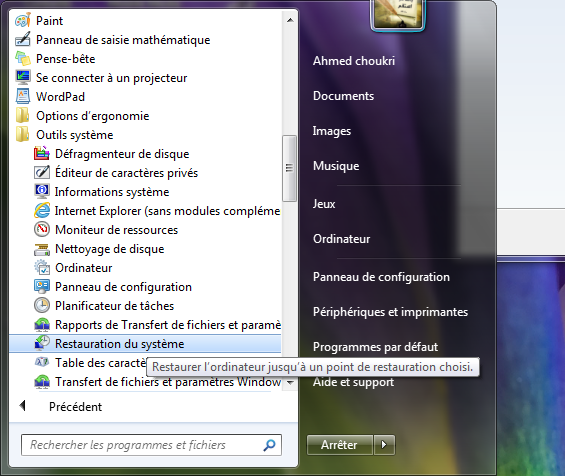Click the Planificateur de tâches clock icon
Image resolution: width=565 pixels, height=476 pixels.
(x=42, y=306)
